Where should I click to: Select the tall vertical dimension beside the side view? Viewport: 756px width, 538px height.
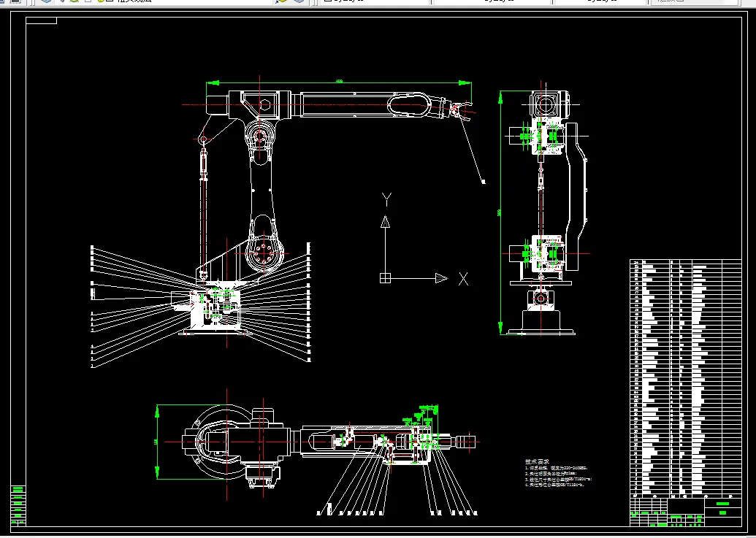coord(500,212)
